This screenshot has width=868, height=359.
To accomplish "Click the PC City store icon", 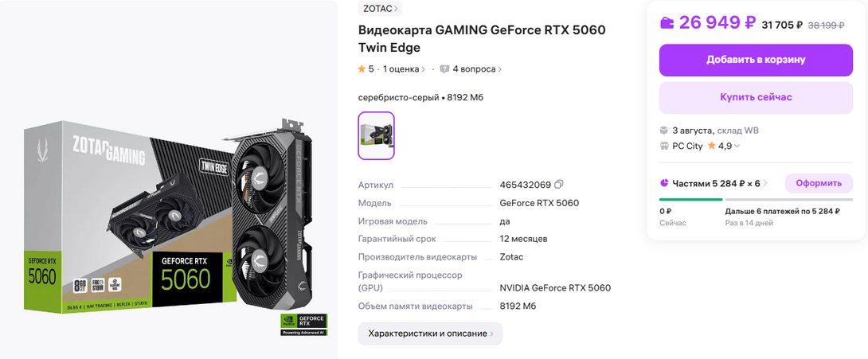I will coord(663,146).
